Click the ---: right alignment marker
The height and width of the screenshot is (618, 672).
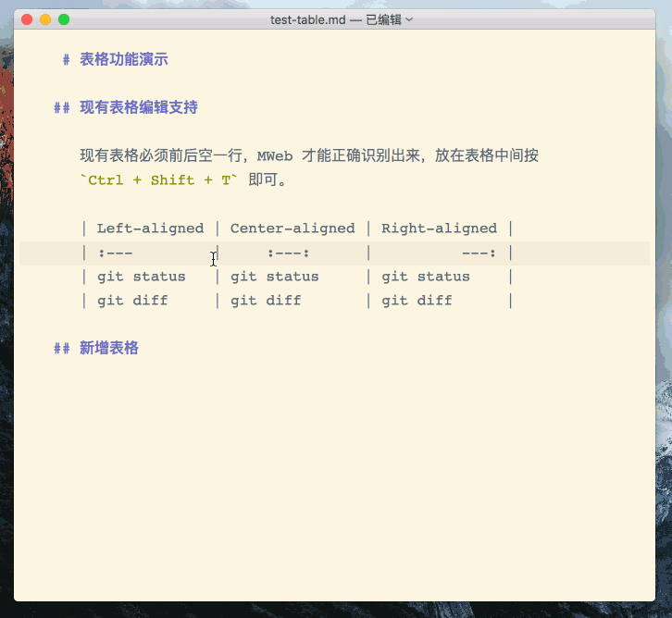click(x=479, y=253)
